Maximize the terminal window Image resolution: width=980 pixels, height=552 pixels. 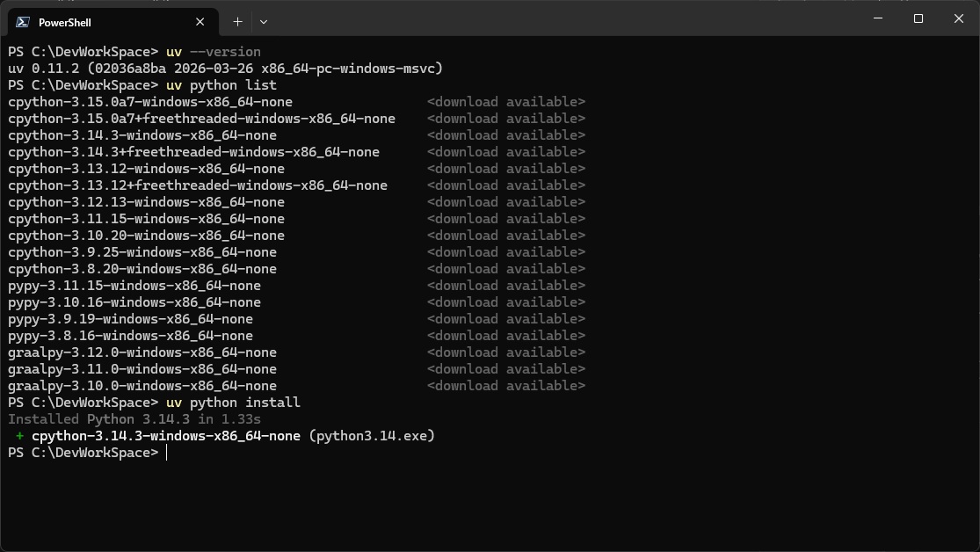918,18
